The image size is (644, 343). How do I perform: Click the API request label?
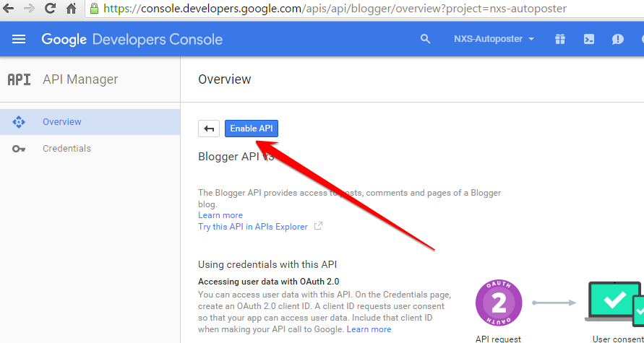point(498,339)
